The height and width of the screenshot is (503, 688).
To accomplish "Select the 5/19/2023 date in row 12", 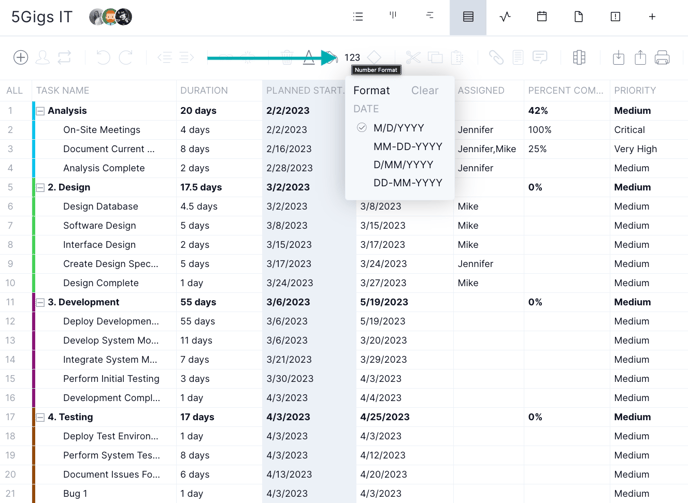I will tap(383, 321).
